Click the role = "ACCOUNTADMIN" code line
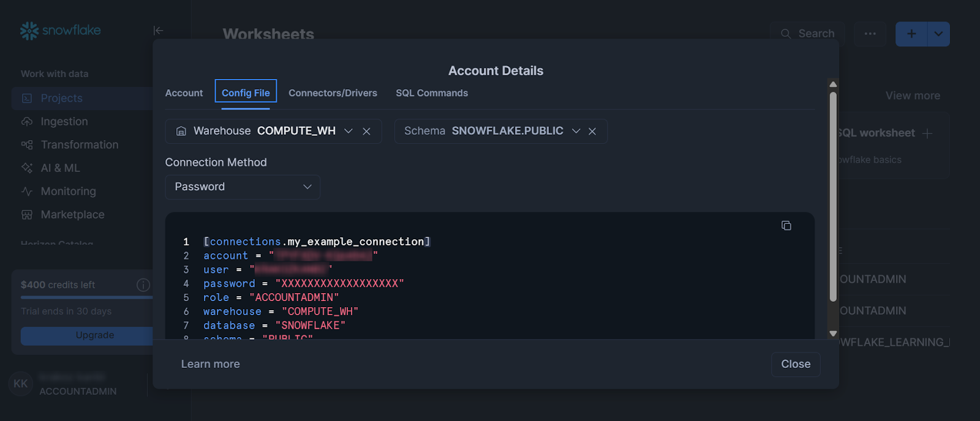Viewport: 980px width, 421px height. [271, 297]
